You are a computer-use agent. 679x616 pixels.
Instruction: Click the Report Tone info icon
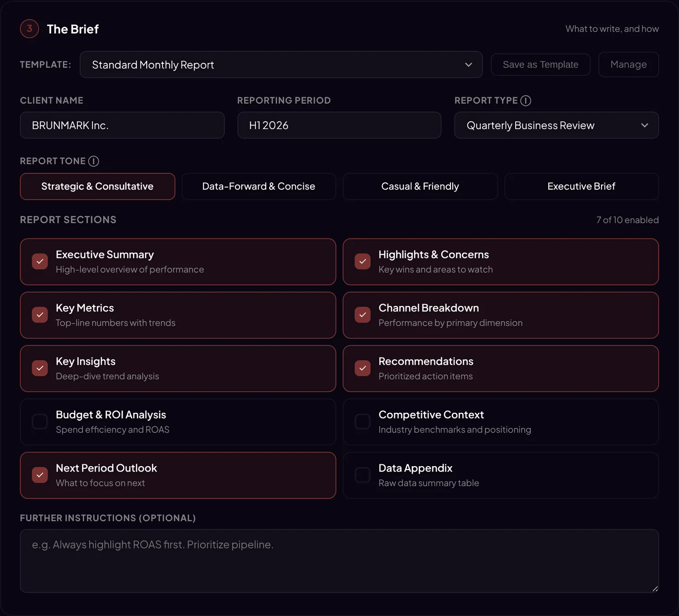pos(94,161)
